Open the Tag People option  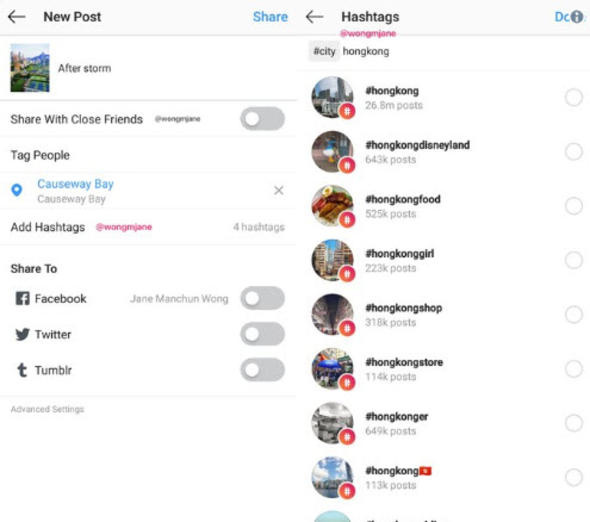(148, 155)
